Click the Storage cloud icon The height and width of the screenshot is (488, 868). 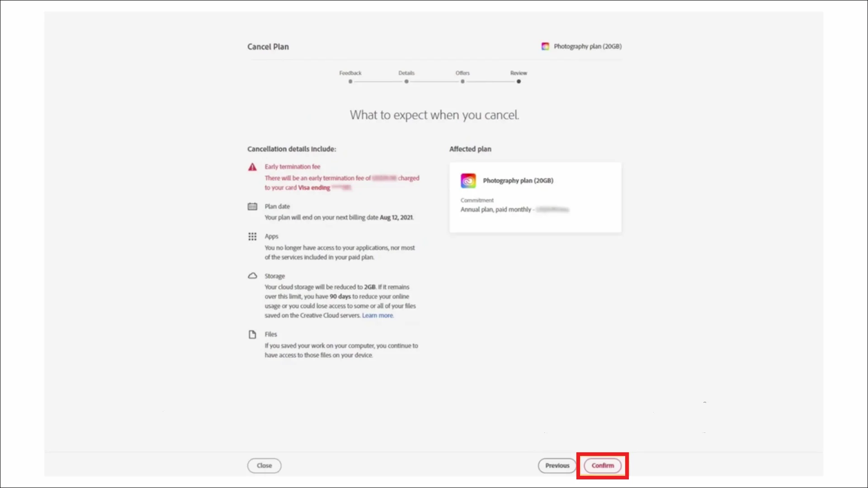click(x=252, y=276)
